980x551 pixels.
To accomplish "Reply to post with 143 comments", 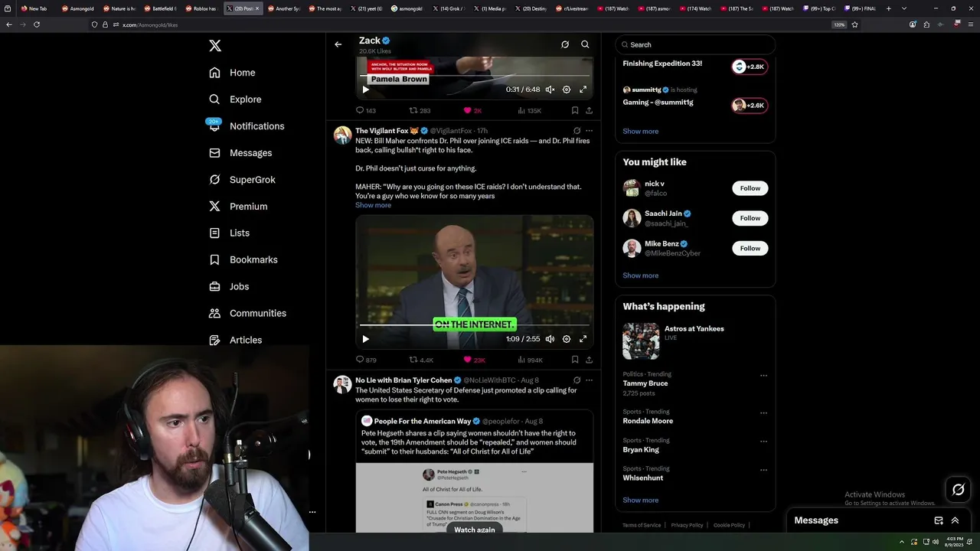I will (365, 110).
